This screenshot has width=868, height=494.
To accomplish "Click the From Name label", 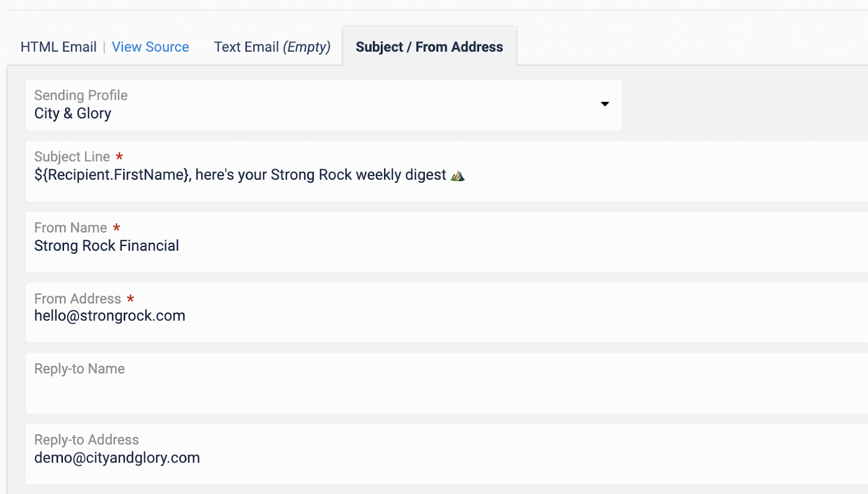I will click(x=71, y=228).
